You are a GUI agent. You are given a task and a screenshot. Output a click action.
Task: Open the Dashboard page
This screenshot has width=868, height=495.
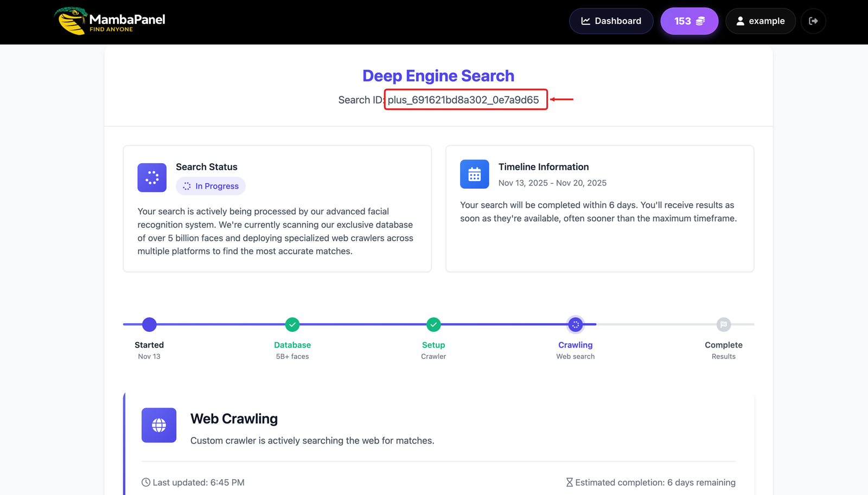(611, 21)
